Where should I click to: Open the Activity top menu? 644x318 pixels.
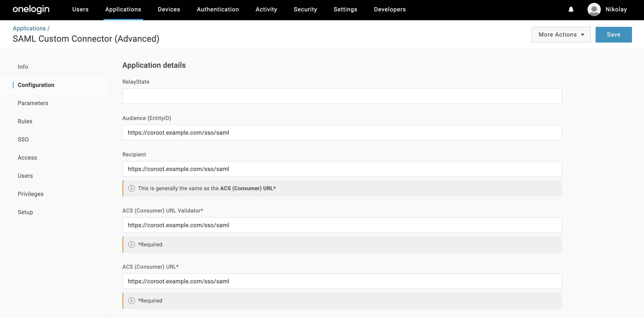coord(266,9)
